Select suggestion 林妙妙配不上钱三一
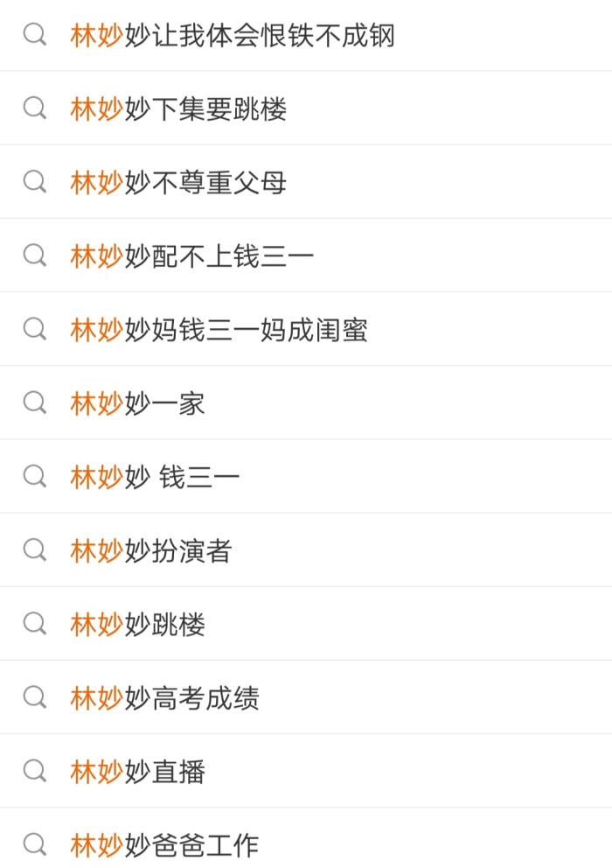The width and height of the screenshot is (612, 868). [x=192, y=256]
